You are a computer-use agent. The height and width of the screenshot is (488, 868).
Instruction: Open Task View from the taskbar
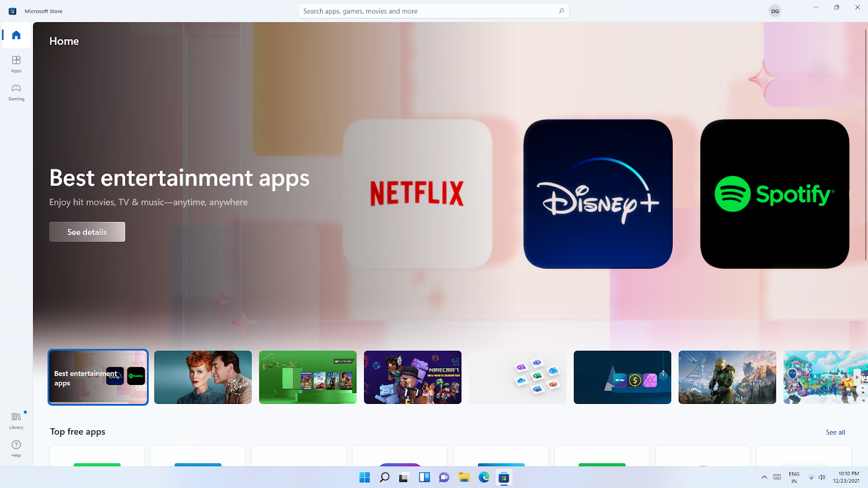coord(404,478)
